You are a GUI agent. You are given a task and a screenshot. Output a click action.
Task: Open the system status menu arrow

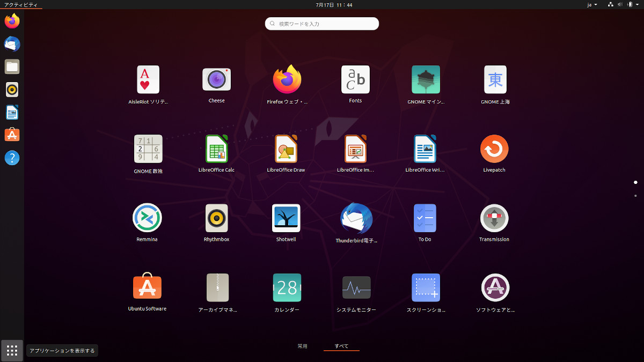(637, 4)
